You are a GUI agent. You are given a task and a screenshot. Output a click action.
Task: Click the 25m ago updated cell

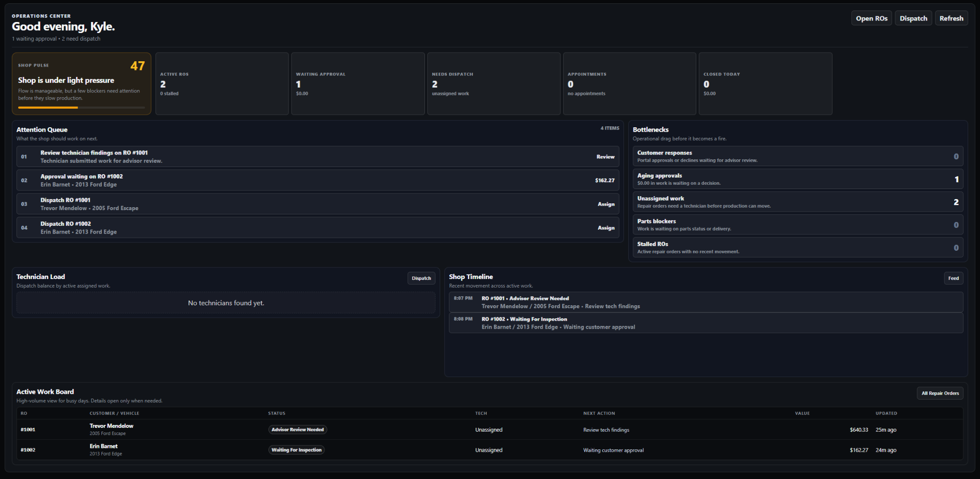[x=886, y=430]
